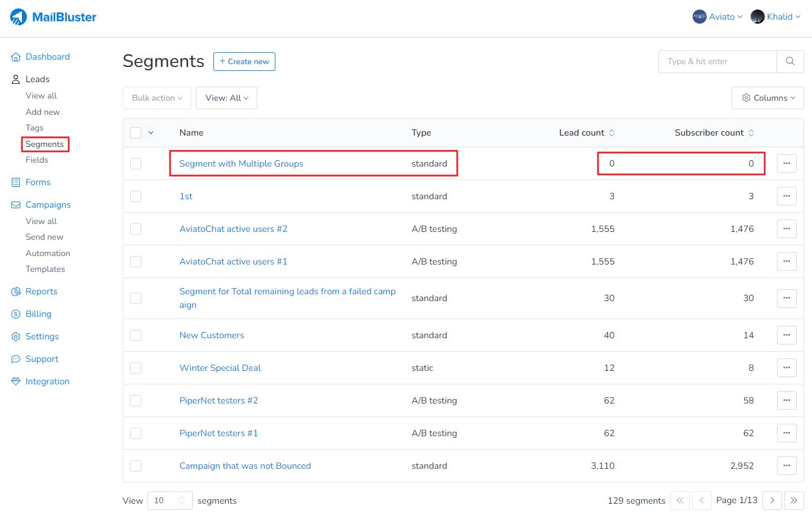Open Dashboard in the sidebar
Image resolution: width=812 pixels, height=520 pixels.
tap(47, 57)
